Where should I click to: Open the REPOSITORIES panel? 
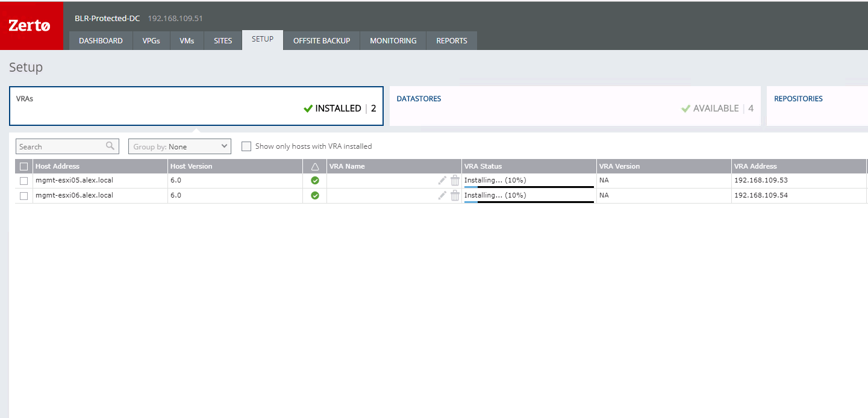[x=816, y=106]
